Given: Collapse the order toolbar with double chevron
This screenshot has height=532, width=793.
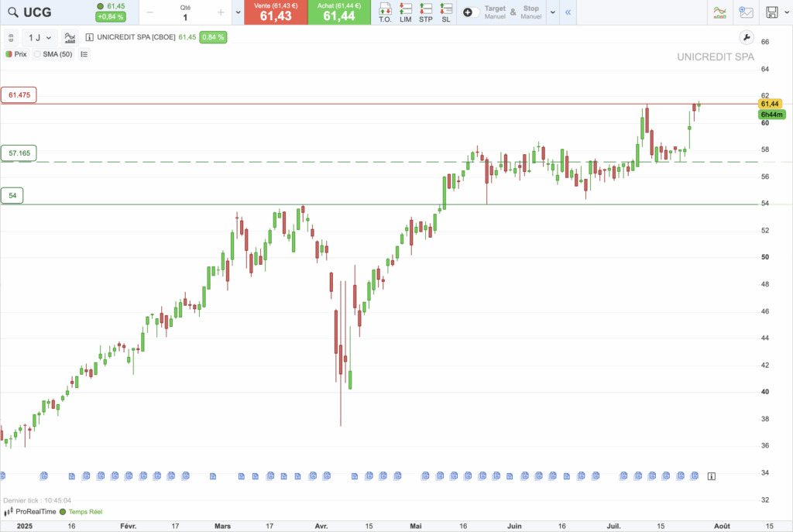Looking at the screenshot, I should coord(568,12).
